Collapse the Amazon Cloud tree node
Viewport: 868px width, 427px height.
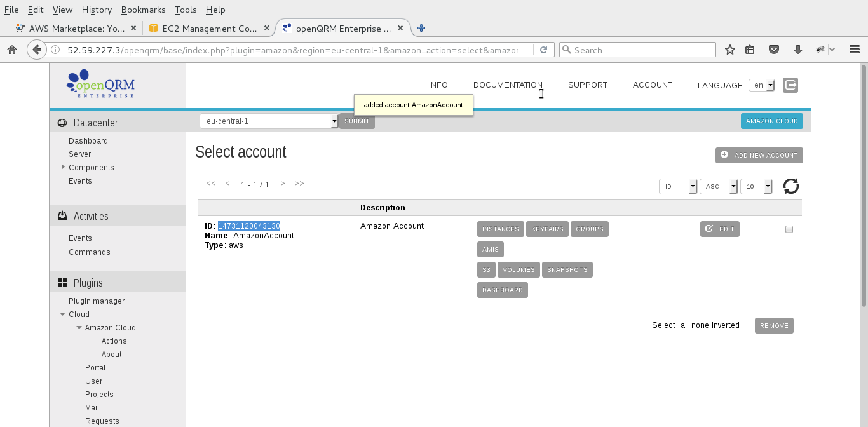(79, 327)
